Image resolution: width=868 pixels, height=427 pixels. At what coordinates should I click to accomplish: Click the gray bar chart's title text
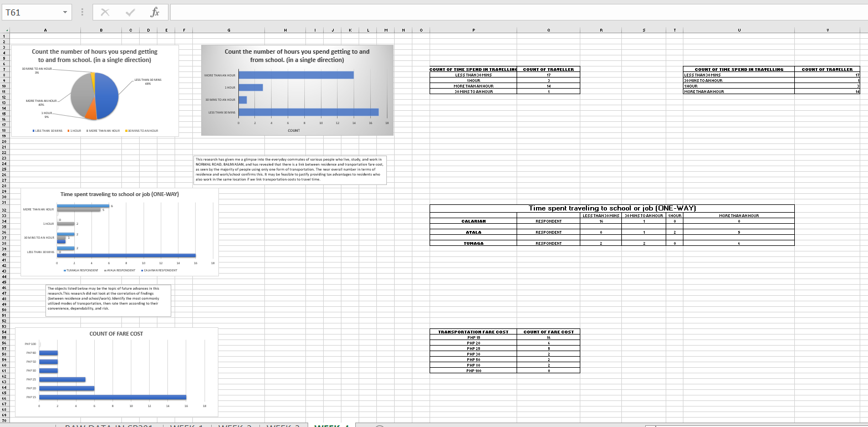click(x=297, y=55)
